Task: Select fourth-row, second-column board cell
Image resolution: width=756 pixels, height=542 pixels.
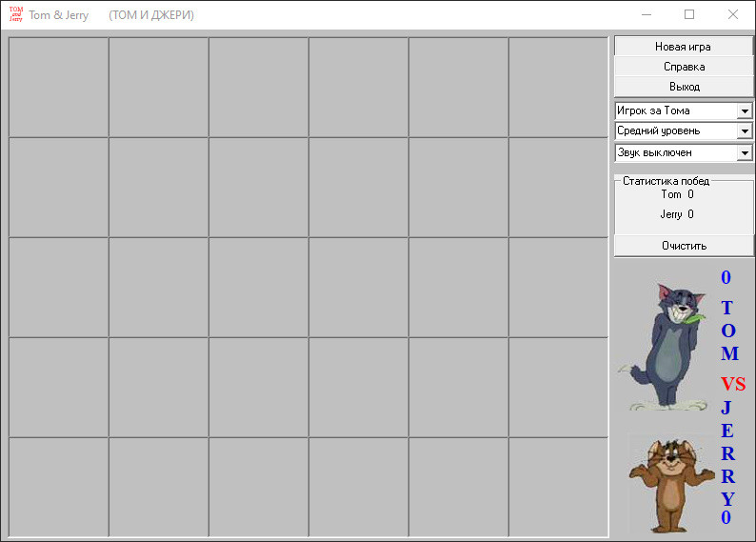Action: pos(159,388)
